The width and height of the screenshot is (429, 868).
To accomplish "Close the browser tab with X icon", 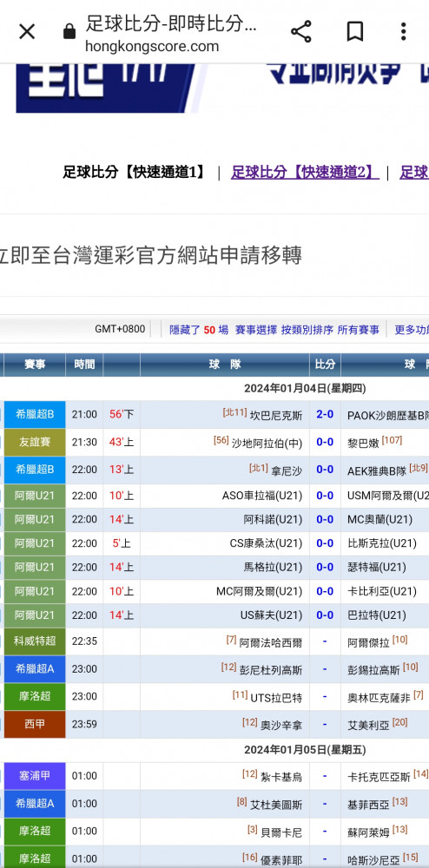I will (27, 31).
